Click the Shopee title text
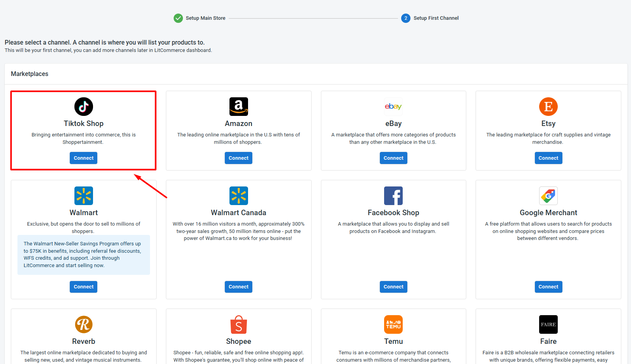 click(x=239, y=342)
